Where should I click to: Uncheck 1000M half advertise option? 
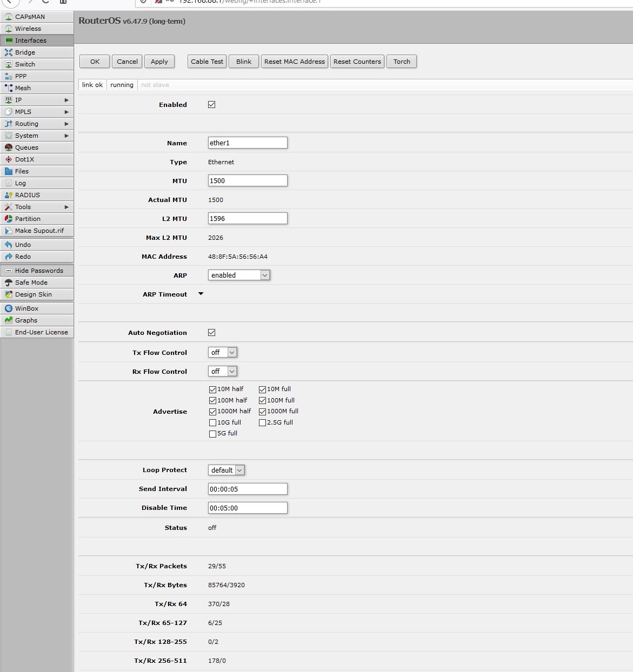pos(213,412)
